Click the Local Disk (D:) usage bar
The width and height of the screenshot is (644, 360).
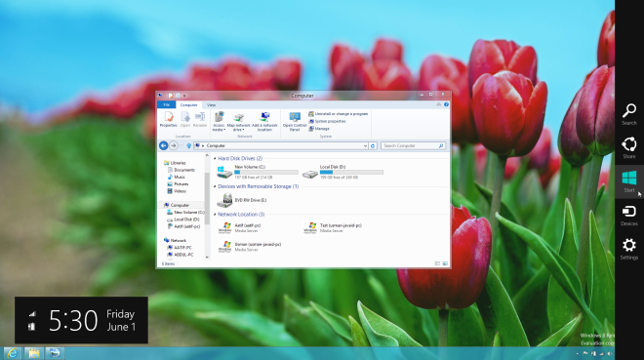coord(351,173)
